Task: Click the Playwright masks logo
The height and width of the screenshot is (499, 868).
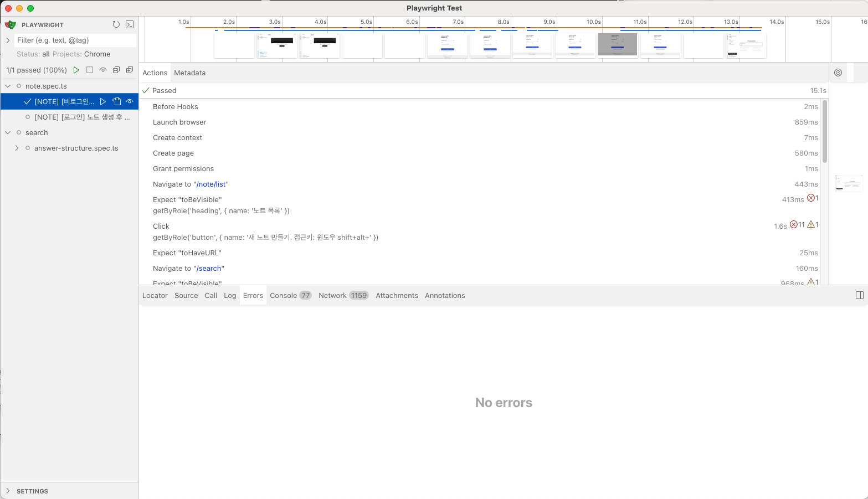Action: click(x=11, y=24)
